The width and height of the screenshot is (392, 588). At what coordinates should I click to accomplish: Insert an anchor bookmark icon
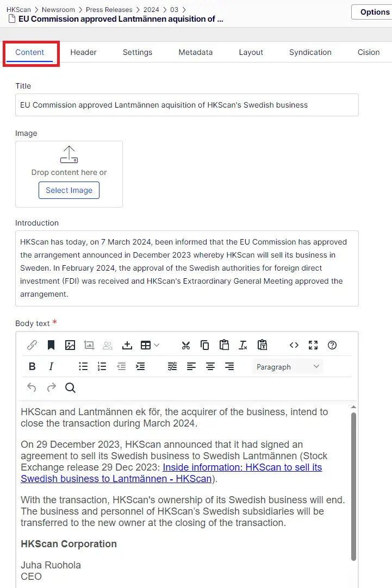pos(51,345)
